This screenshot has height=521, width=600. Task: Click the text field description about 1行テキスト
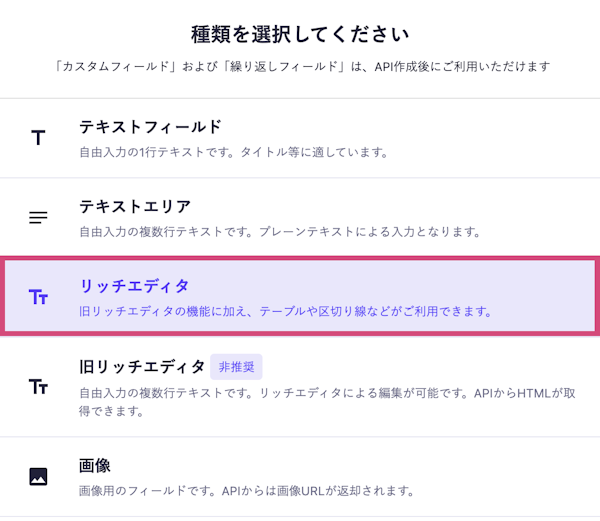pyautogui.click(x=233, y=153)
